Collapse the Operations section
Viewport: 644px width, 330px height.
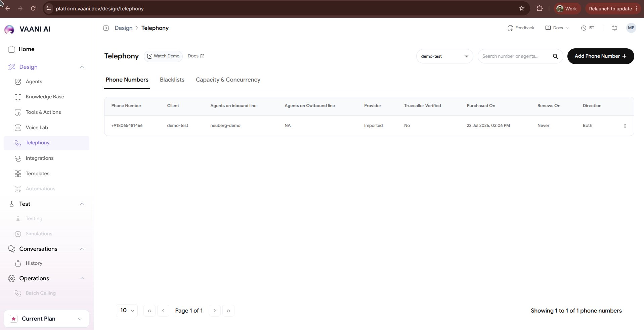coord(82,278)
